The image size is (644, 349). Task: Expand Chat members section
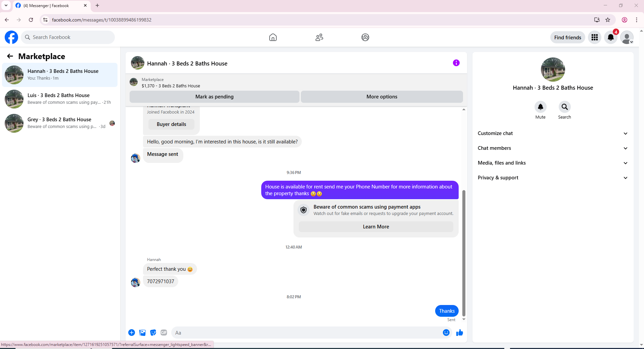coord(553,148)
